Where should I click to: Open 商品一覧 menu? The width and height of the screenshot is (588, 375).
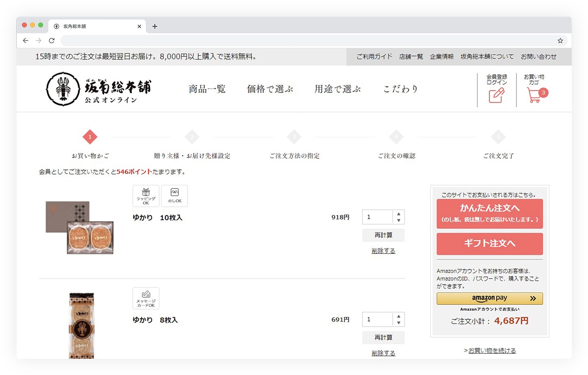(207, 89)
